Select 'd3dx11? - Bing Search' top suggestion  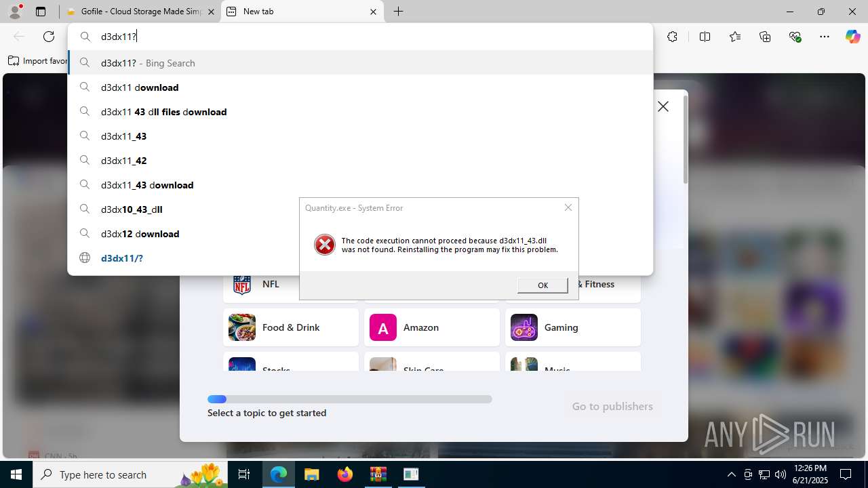[360, 63]
